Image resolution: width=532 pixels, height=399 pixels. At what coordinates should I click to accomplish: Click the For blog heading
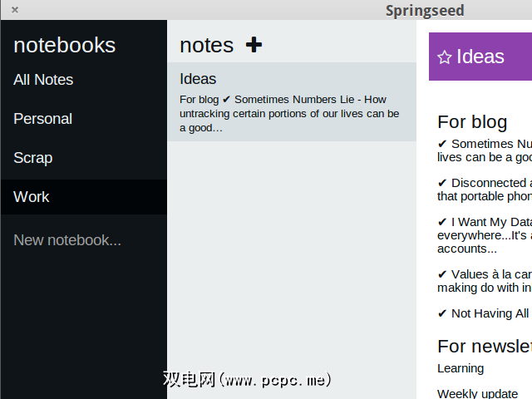click(x=472, y=121)
